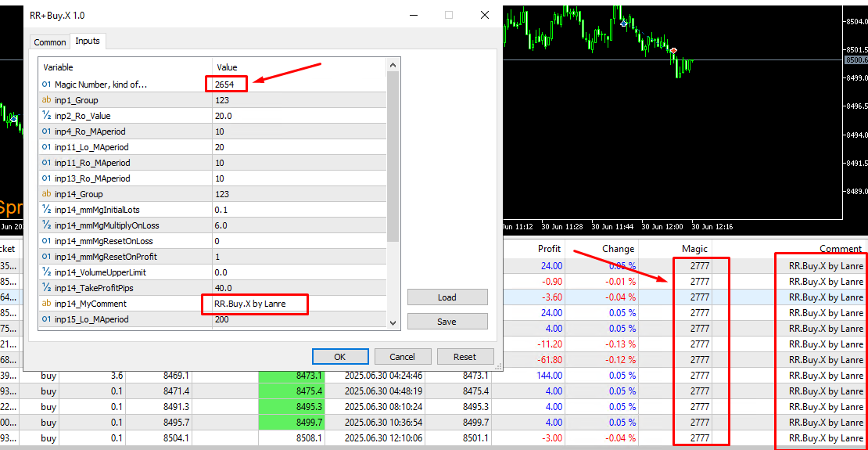Click the green take-profit cell 8499.7
Viewport: 868px width, 450px height.
coord(292,423)
